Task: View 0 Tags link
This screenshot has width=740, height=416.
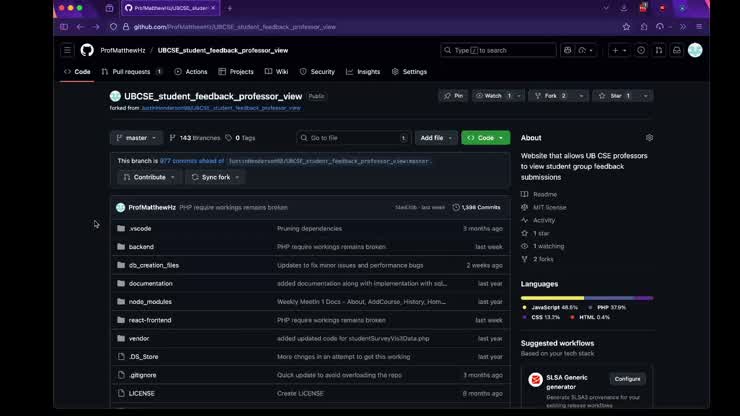Action: click(240, 138)
